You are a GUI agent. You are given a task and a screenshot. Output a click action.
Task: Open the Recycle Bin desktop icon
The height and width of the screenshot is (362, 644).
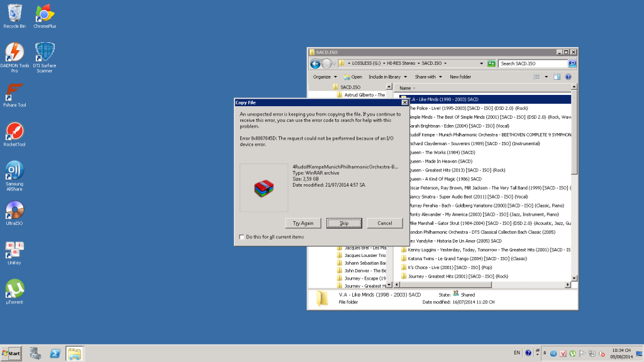tap(14, 16)
